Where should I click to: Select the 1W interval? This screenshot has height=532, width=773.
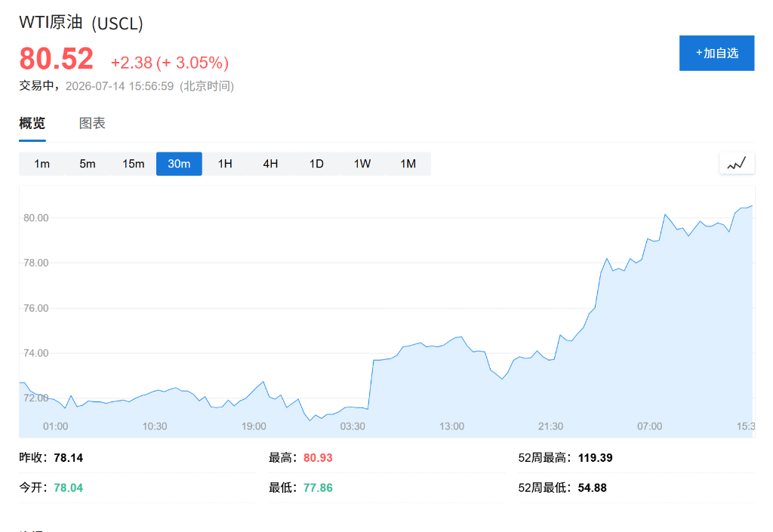point(362,164)
